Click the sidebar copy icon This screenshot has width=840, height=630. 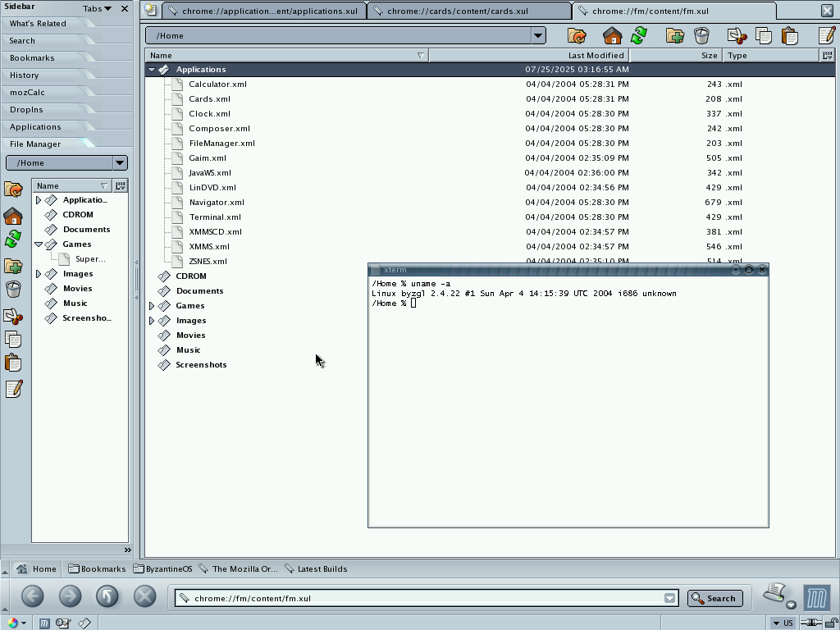[x=13, y=340]
